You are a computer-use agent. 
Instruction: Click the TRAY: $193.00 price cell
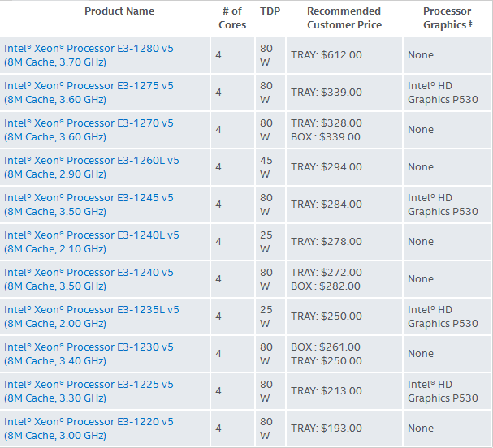point(327,429)
